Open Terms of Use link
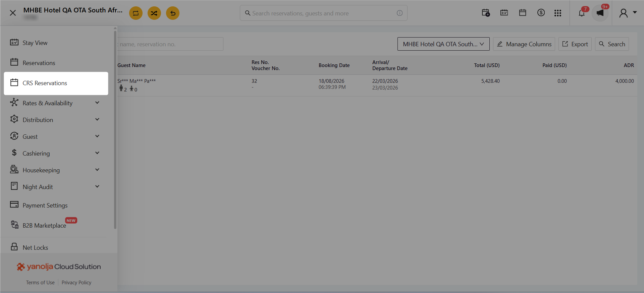 tap(40, 283)
